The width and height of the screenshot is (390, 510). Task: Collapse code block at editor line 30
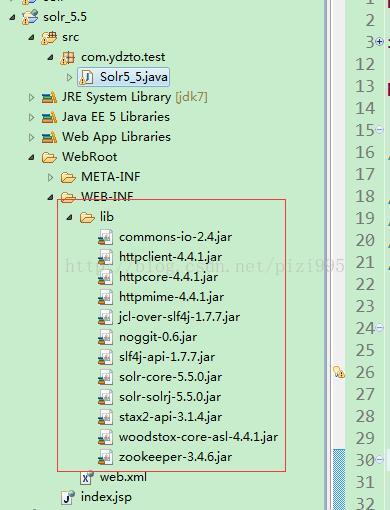coord(379,460)
